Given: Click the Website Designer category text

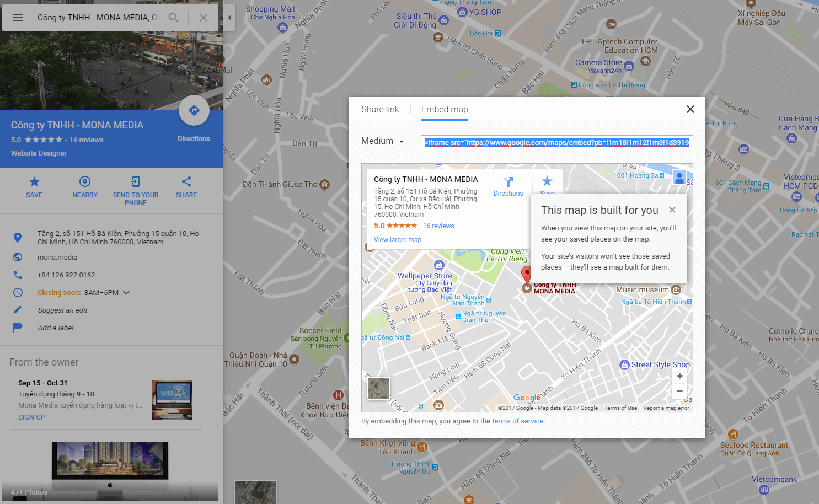Looking at the screenshot, I should coord(39,153).
